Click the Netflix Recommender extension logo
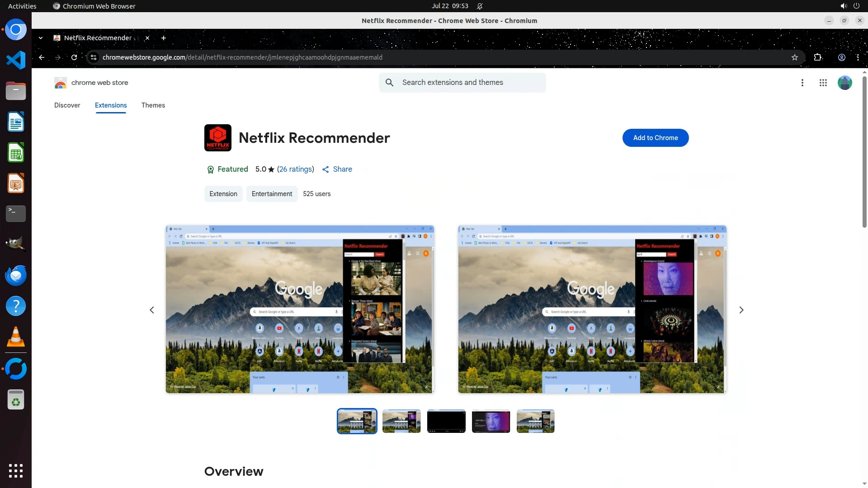This screenshot has width=868, height=488. (x=217, y=138)
